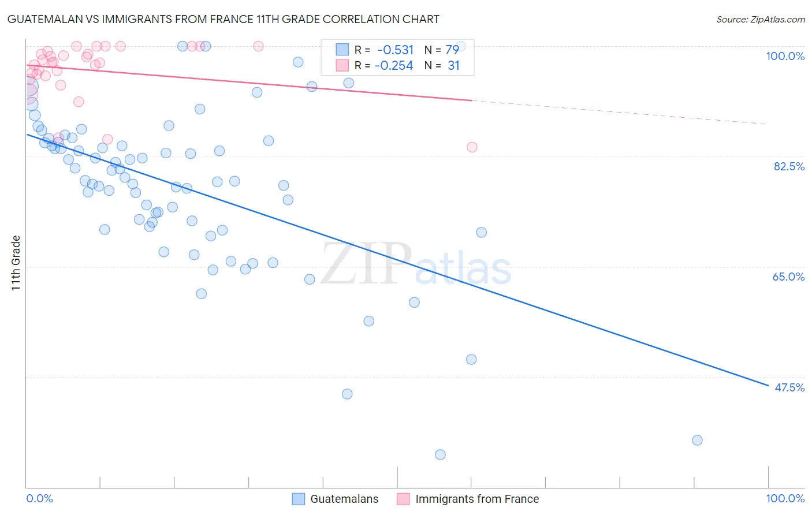The image size is (812, 515).
Task: Click the lowest blue data point near 35%
Action: coord(440,454)
